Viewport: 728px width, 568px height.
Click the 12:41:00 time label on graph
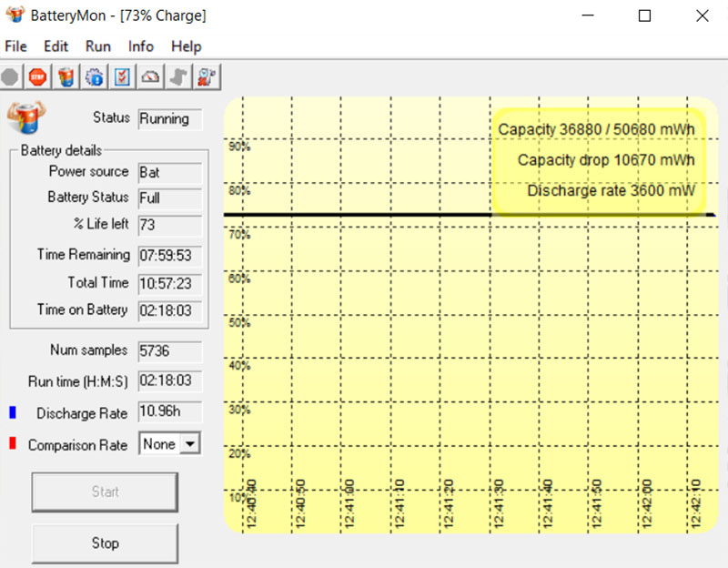click(x=349, y=504)
